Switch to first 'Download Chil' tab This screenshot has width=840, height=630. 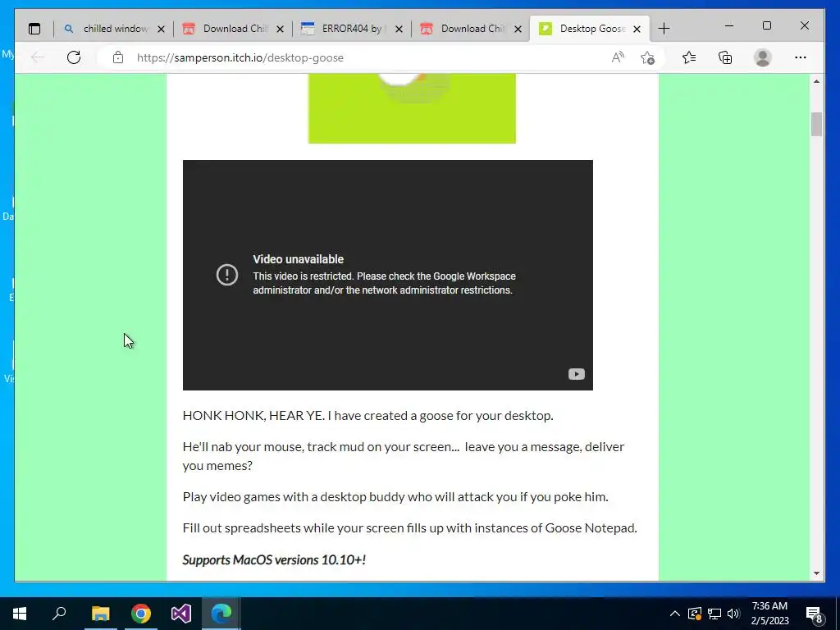pos(233,29)
